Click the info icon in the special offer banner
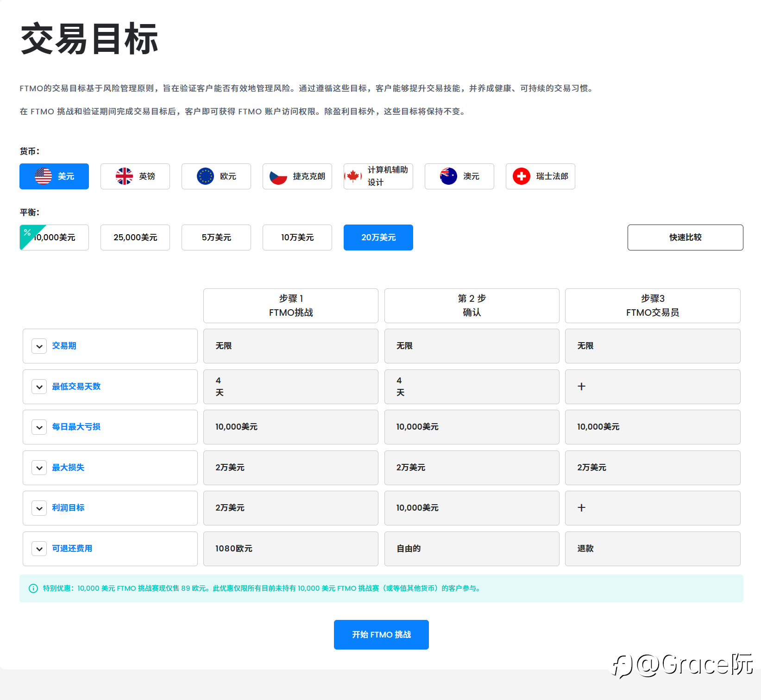 33,588
